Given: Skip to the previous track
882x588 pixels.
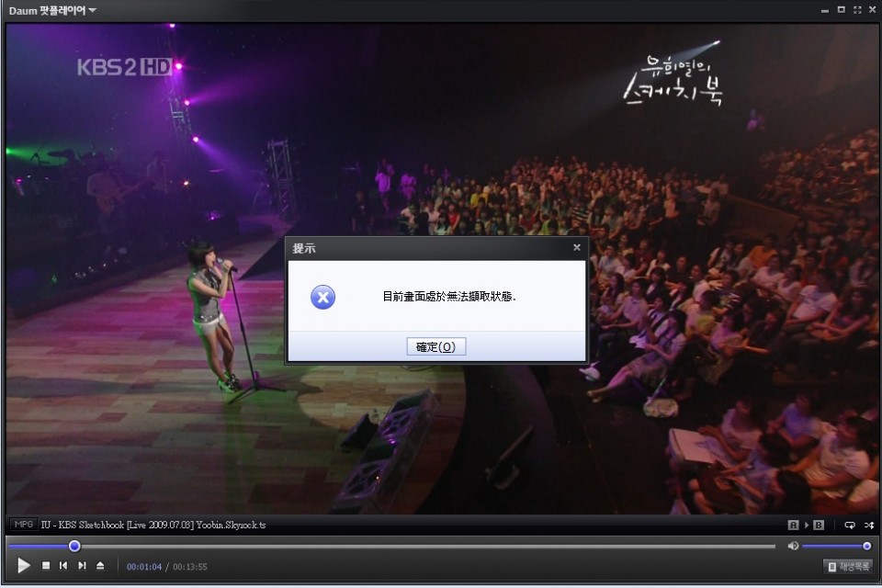Looking at the screenshot, I should click(x=63, y=566).
